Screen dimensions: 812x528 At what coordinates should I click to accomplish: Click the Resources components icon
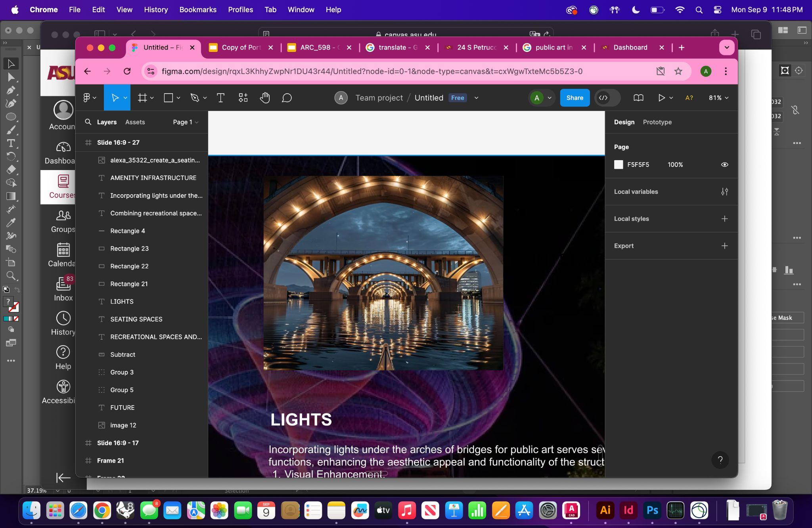(x=243, y=98)
